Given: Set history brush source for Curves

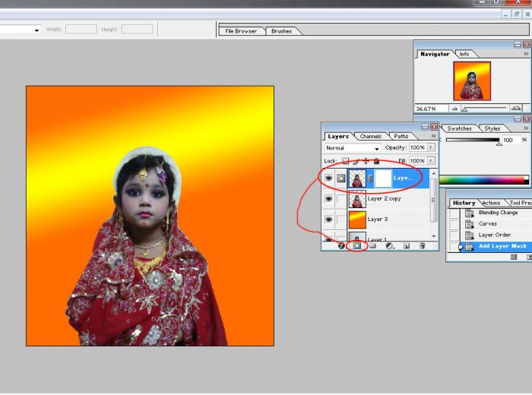Looking at the screenshot, I should [454, 224].
